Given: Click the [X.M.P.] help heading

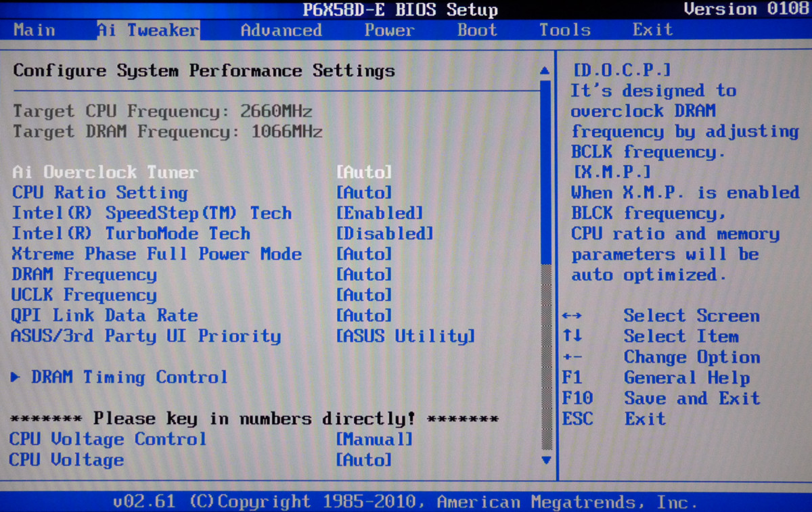Looking at the screenshot, I should [x=612, y=172].
